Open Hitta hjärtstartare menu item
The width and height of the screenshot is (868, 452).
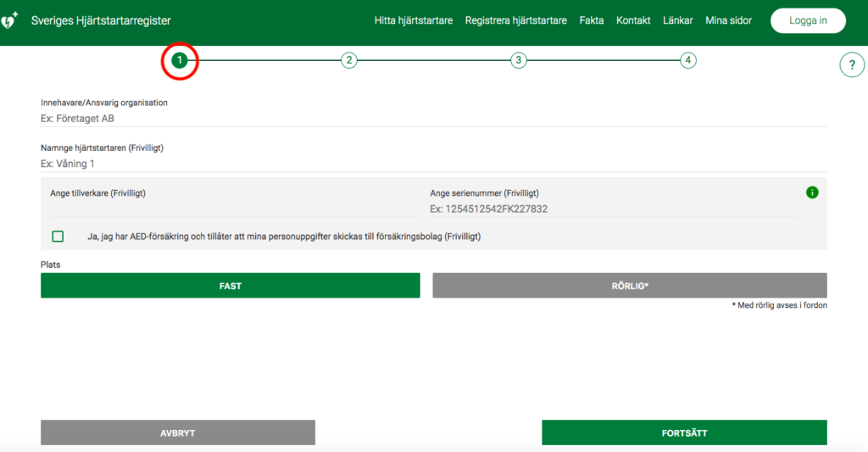[x=414, y=20]
